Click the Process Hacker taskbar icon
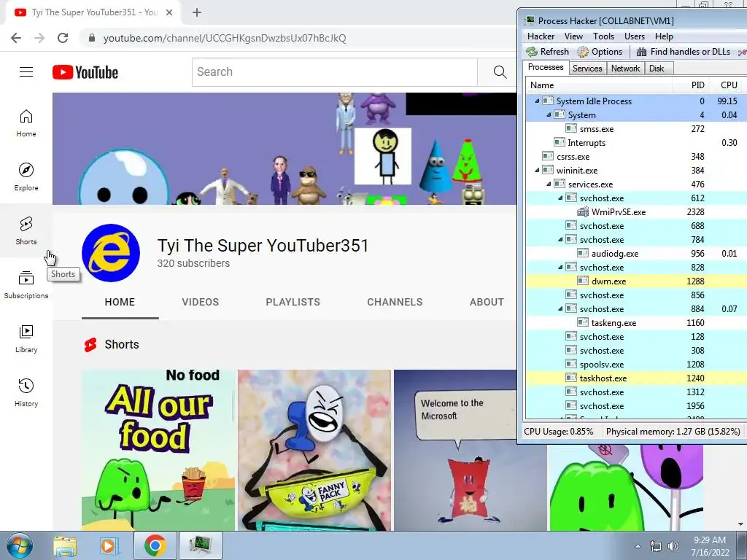 pyautogui.click(x=200, y=545)
